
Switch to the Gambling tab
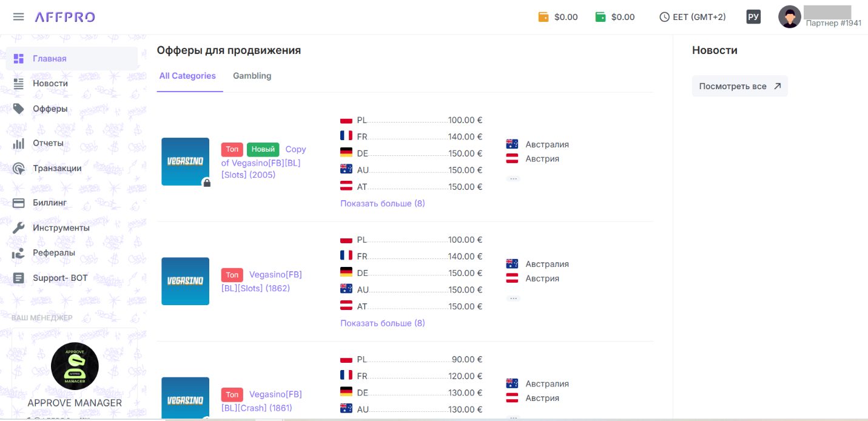tap(252, 76)
